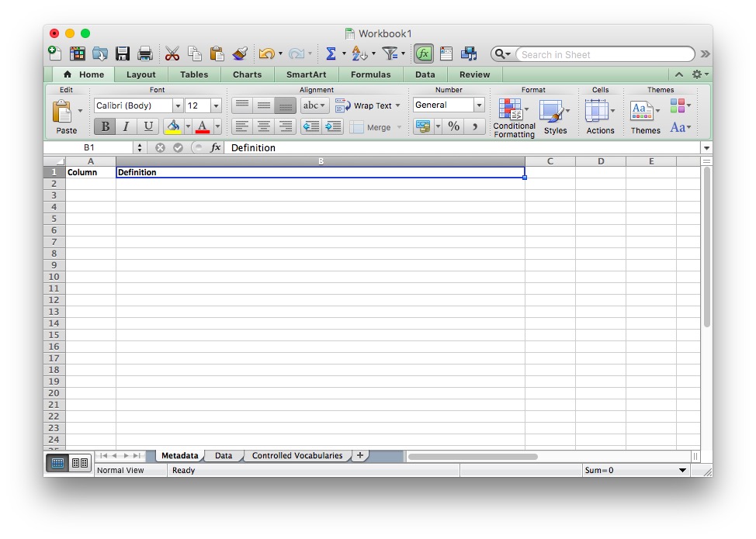This screenshot has width=756, height=539.
Task: Switch to the Formulas ribbon tab
Action: [x=370, y=74]
